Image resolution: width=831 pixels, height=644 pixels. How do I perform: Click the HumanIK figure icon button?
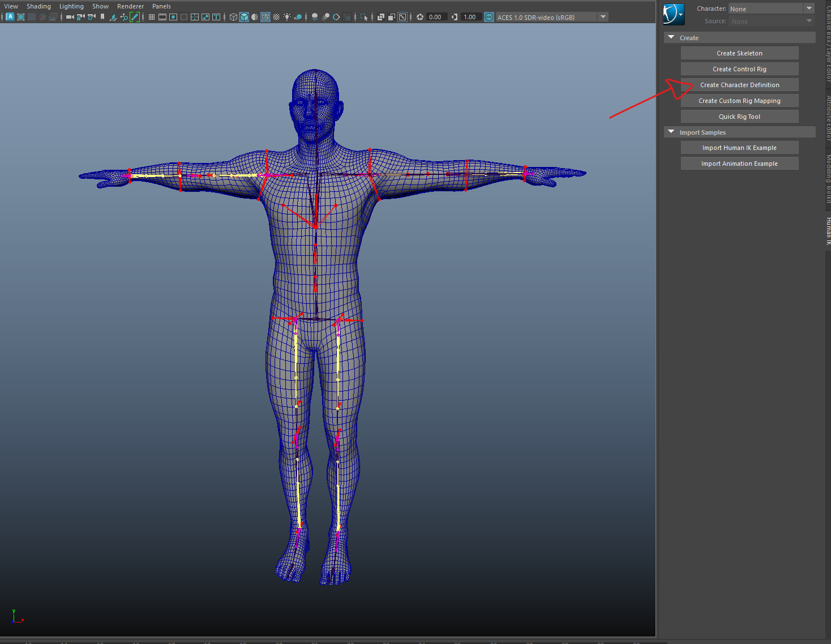tap(674, 15)
